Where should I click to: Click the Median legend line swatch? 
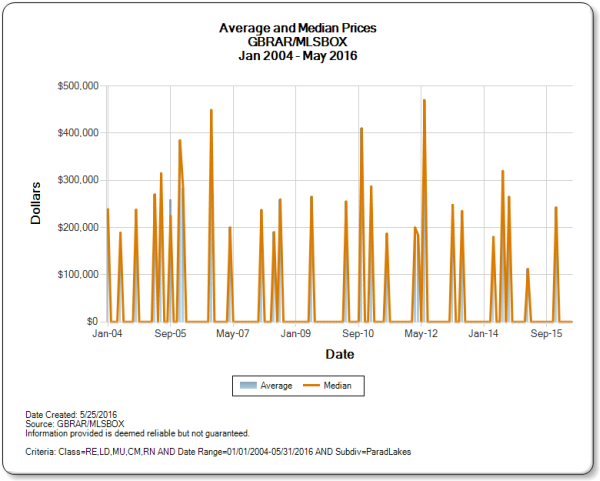[x=311, y=385]
